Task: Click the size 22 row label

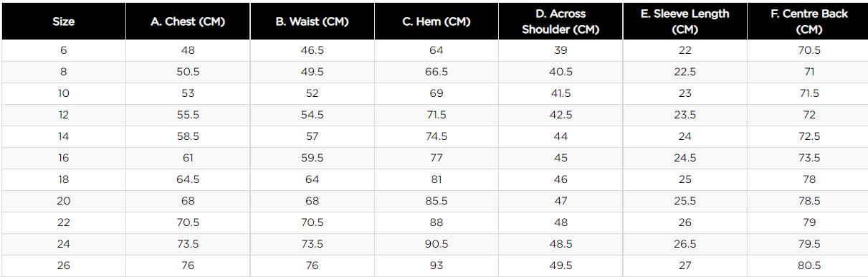Action: coord(64,222)
